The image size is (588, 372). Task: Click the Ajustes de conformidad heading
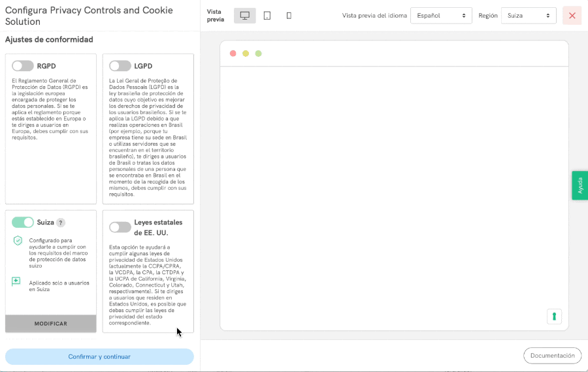pyautogui.click(x=49, y=40)
